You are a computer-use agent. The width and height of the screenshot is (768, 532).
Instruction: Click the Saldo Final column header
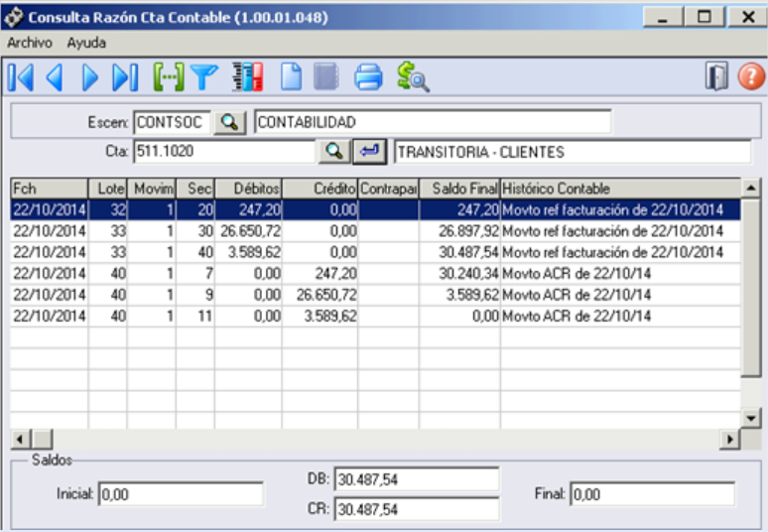[x=459, y=189]
